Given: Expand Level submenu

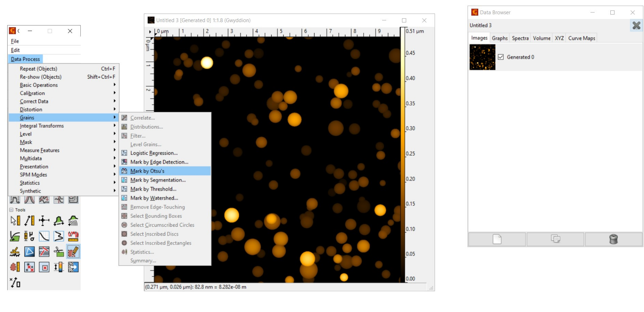Looking at the screenshot, I should (64, 134).
